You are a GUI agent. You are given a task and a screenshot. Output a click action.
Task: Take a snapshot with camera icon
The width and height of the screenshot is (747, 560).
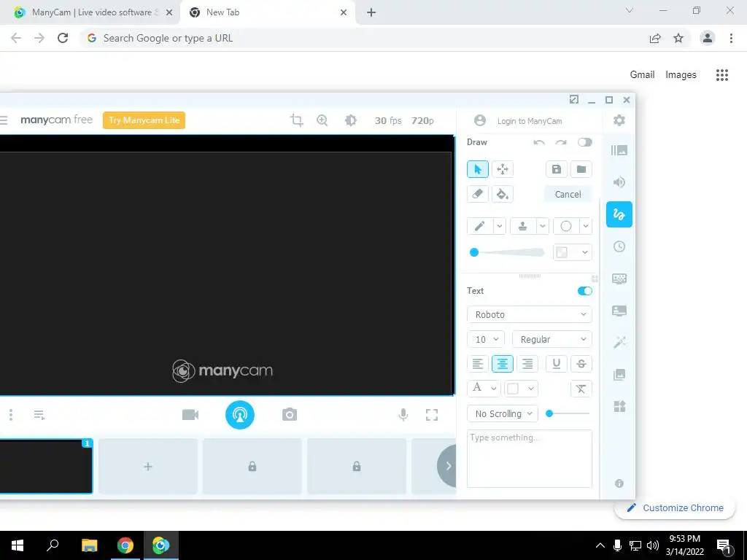[x=289, y=415]
